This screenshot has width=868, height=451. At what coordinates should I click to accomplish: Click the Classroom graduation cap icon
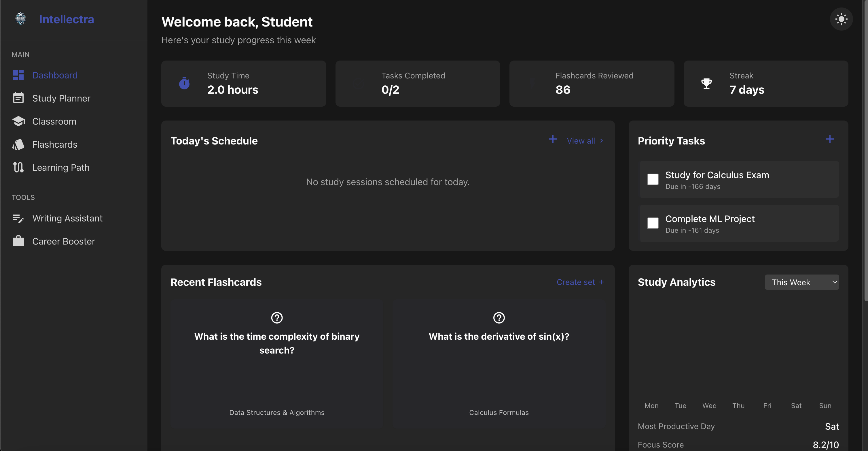(18, 121)
